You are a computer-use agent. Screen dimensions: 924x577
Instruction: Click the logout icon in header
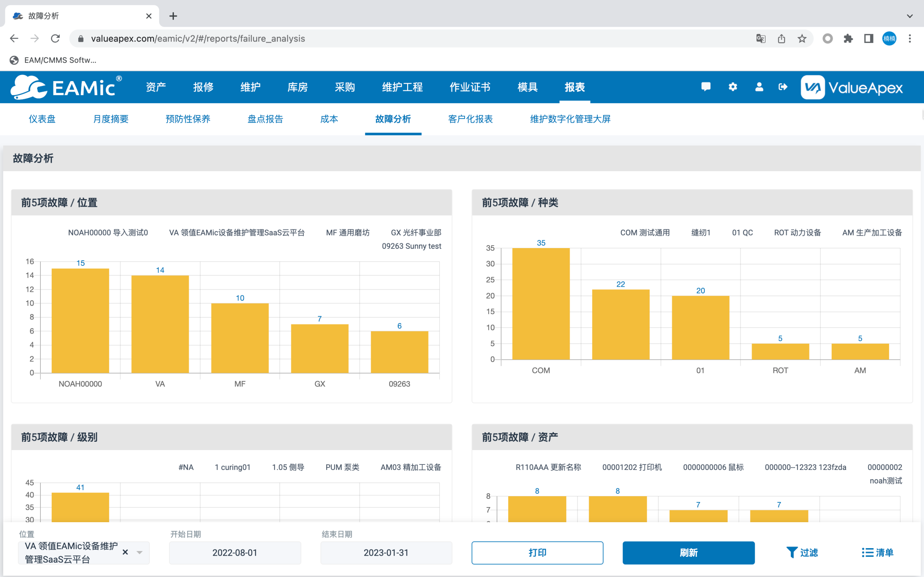(x=783, y=87)
